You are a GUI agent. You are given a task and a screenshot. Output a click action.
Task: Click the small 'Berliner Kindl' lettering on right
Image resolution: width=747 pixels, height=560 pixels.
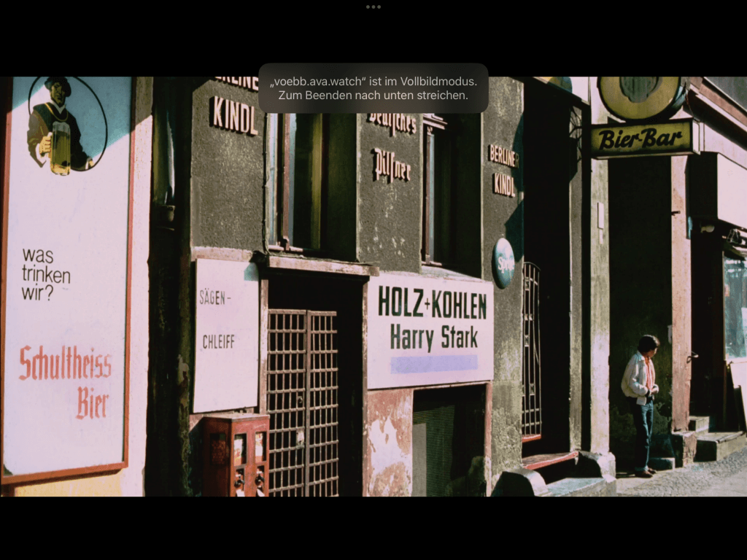pos(503,169)
